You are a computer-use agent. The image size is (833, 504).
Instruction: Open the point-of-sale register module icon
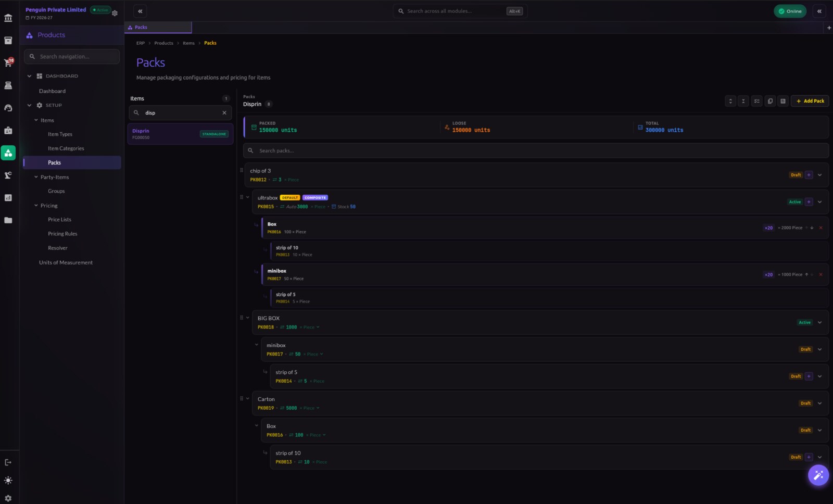click(8, 85)
